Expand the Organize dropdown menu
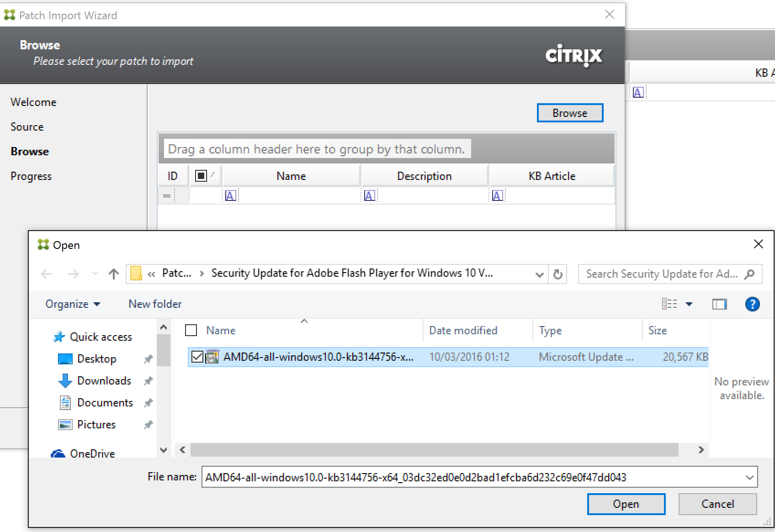 73,304
